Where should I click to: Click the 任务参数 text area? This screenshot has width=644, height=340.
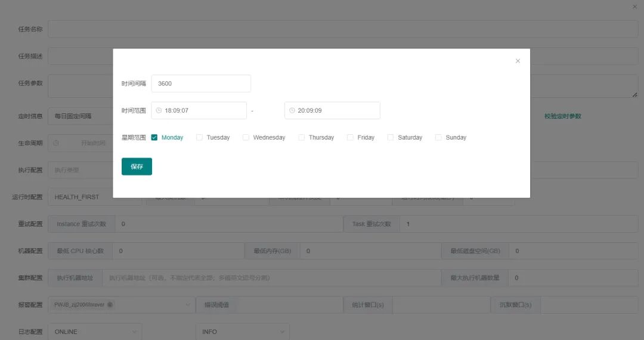click(x=343, y=86)
